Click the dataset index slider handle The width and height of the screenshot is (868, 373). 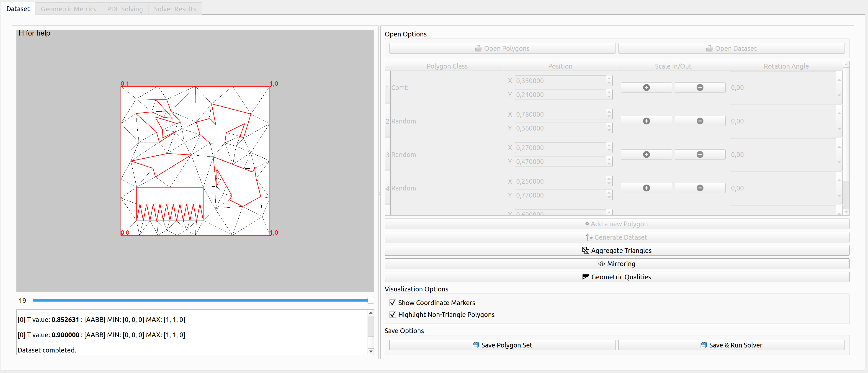[370, 300]
